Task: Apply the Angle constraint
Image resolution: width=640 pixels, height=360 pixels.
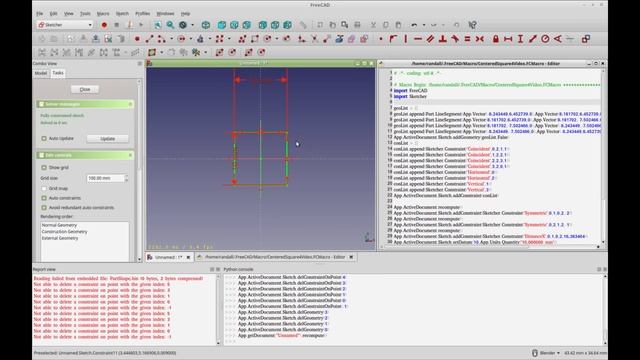Action: (558, 39)
